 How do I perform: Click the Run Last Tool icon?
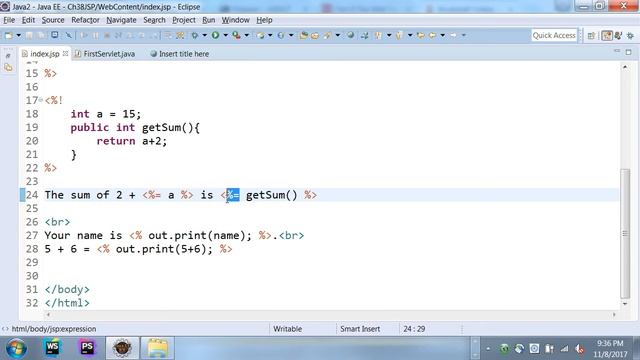(x=236, y=36)
